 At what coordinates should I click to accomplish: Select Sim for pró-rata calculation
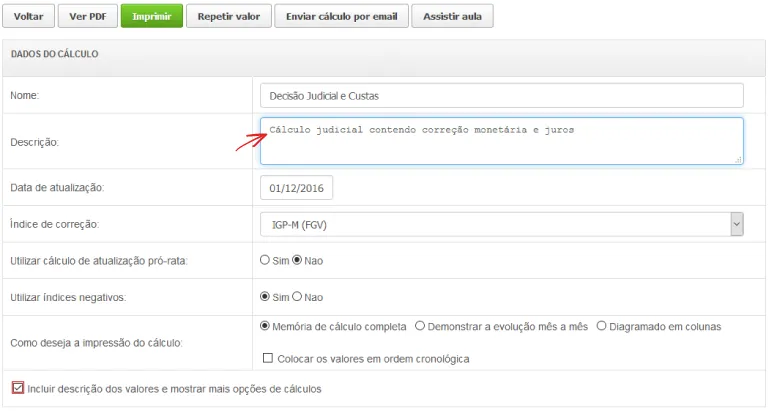[x=265, y=260]
